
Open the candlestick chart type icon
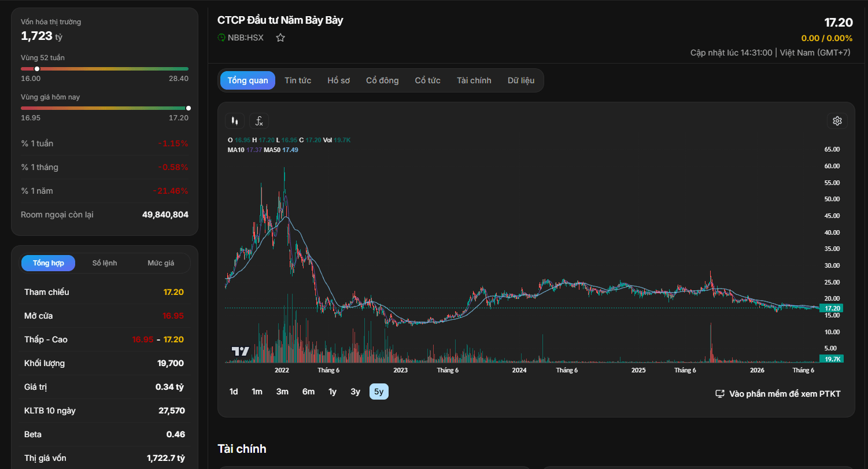pyautogui.click(x=235, y=121)
